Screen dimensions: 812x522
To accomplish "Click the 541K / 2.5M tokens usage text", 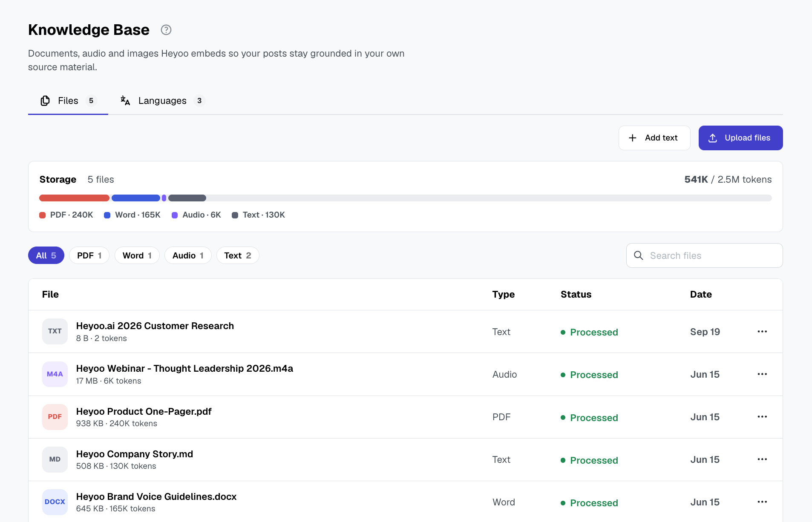I will coord(728,179).
